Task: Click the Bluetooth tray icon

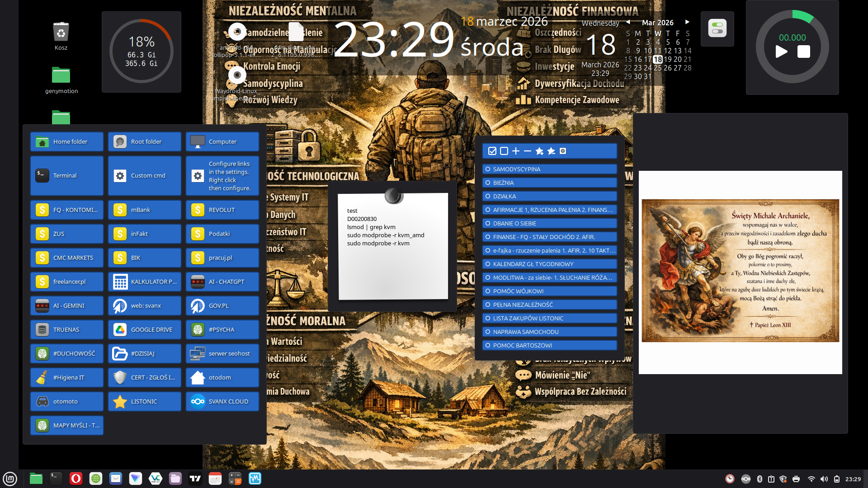Action: (759, 479)
